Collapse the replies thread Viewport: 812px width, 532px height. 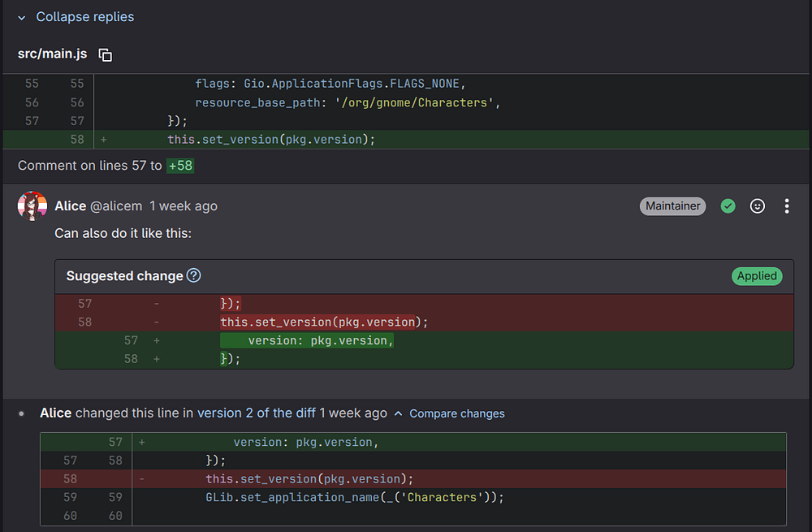76,17
